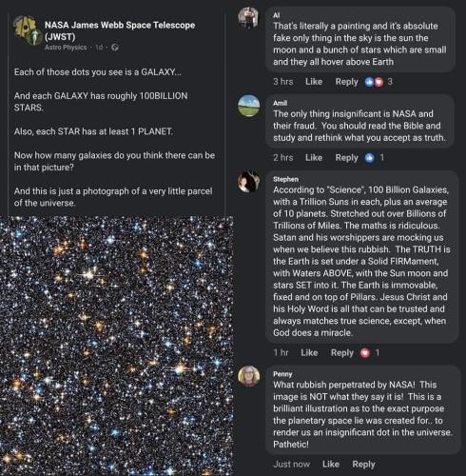Like Amil's comment about NASA fraud
Screen dimensions: 466x476
[314, 158]
